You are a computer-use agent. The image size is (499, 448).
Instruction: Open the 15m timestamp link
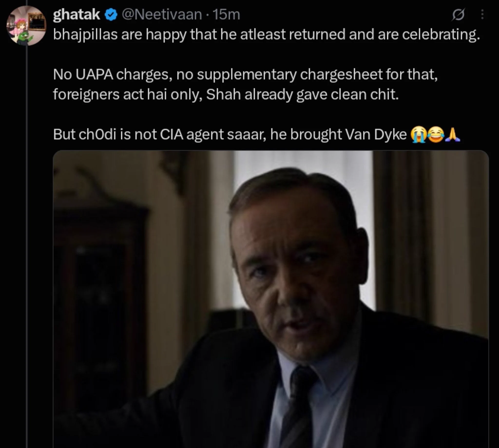226,15
